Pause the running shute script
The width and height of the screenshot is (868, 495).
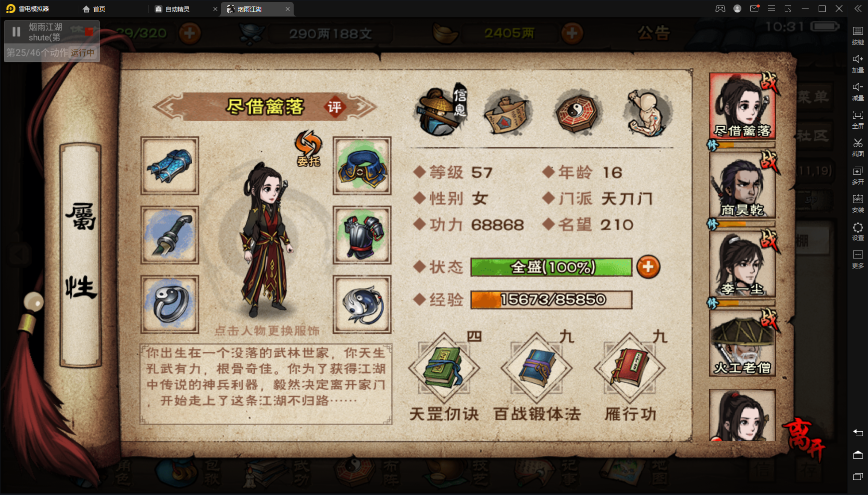pyautogui.click(x=16, y=32)
